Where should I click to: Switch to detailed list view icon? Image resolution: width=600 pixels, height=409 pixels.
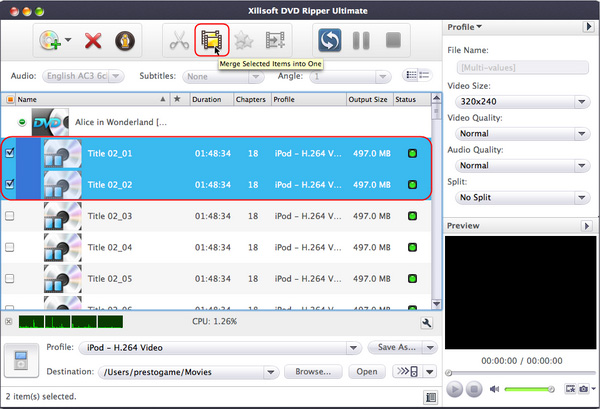tap(424, 75)
